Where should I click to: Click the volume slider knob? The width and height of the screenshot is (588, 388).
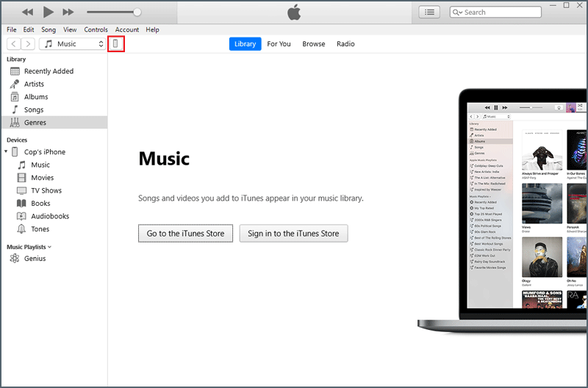[x=137, y=12]
